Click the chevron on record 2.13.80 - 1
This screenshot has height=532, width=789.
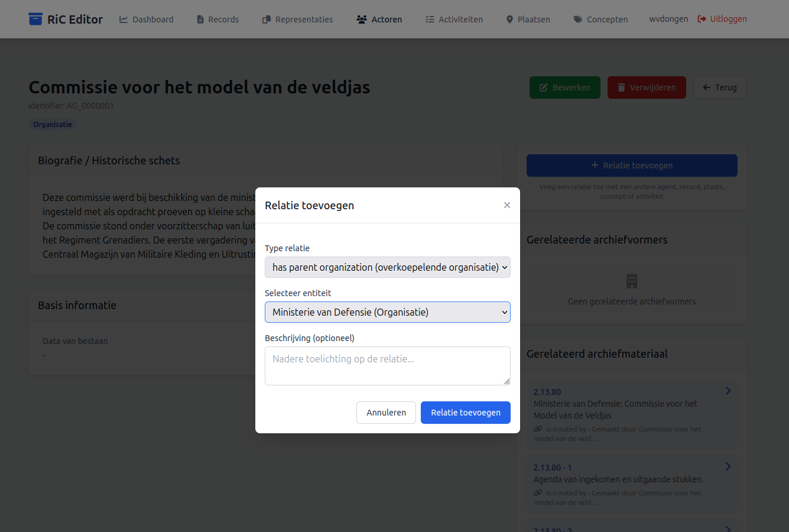[728, 466]
